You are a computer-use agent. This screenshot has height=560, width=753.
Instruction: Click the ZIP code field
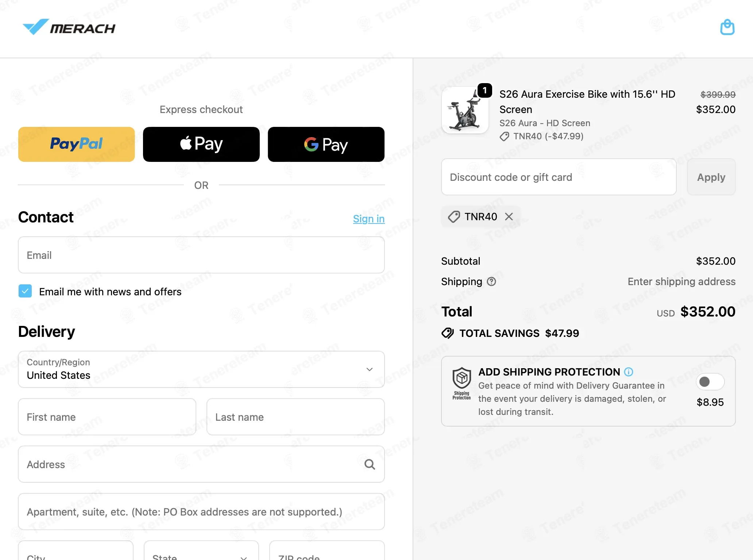(x=327, y=551)
